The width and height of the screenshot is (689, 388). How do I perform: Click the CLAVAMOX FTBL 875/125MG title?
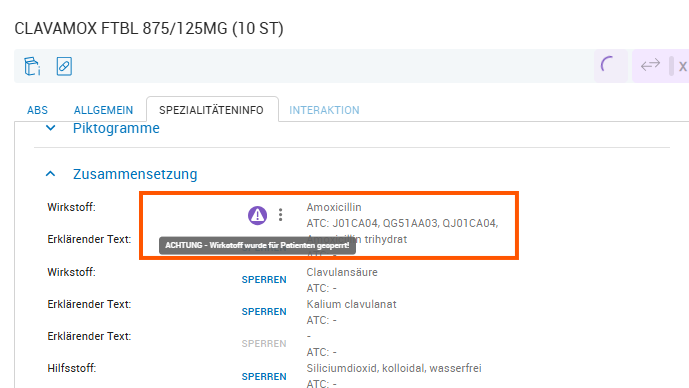click(x=149, y=29)
